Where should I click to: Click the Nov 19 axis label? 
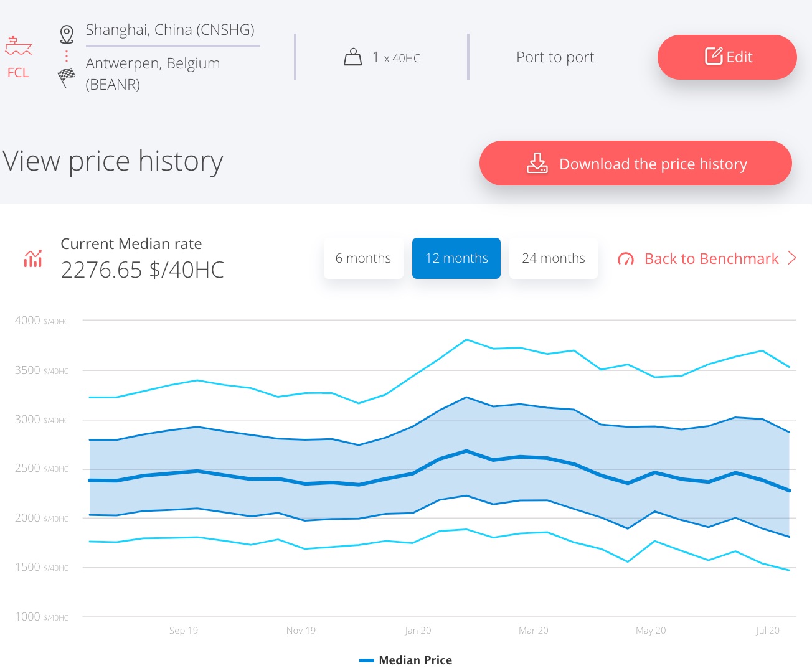pos(301,631)
